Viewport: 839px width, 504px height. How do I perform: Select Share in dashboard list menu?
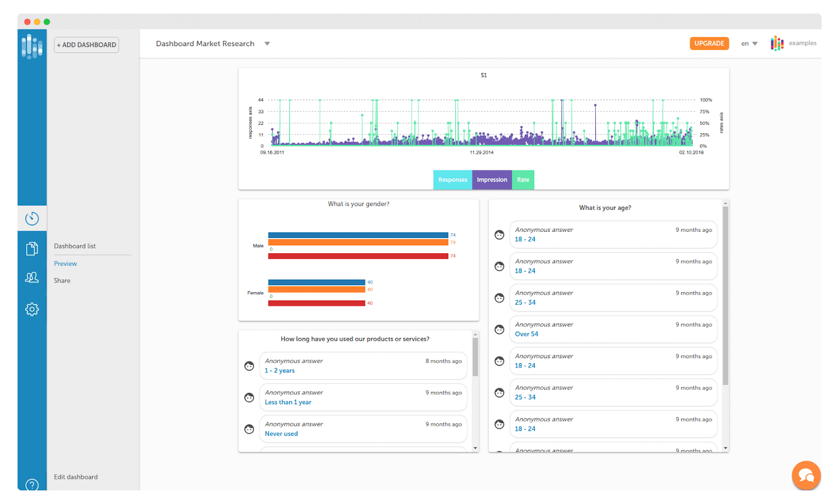click(x=62, y=281)
